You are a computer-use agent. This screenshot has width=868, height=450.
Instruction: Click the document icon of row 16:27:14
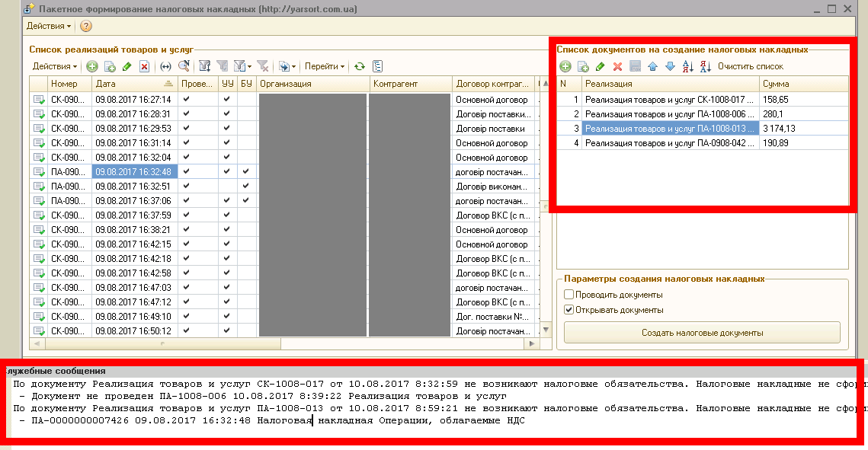point(39,100)
